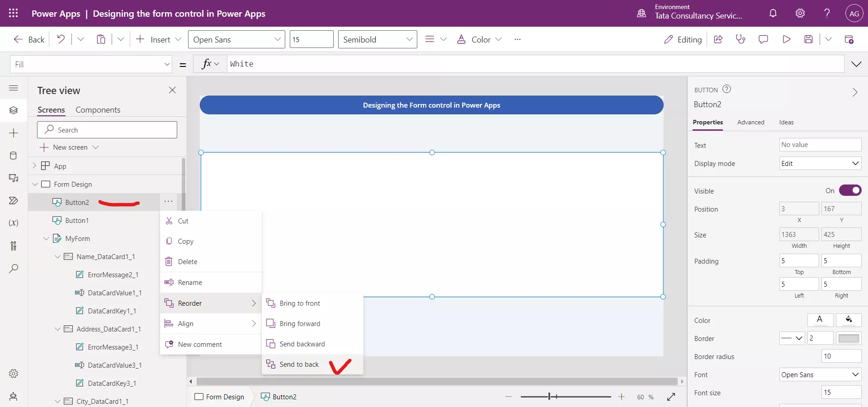Run the app preview play icon

point(786,39)
